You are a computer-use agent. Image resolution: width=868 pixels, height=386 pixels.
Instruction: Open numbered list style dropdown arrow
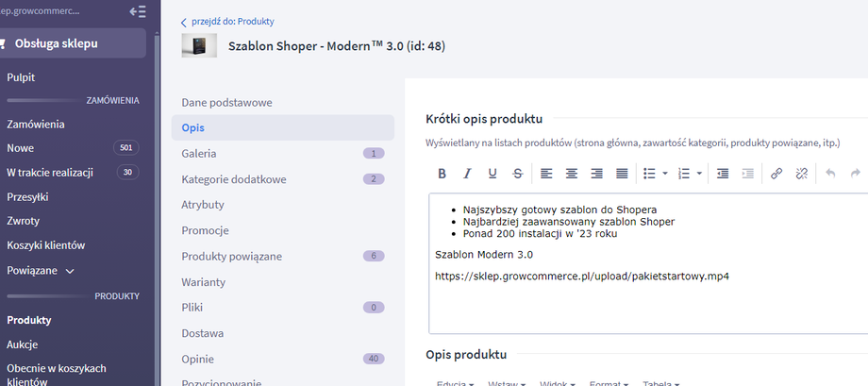(x=699, y=174)
